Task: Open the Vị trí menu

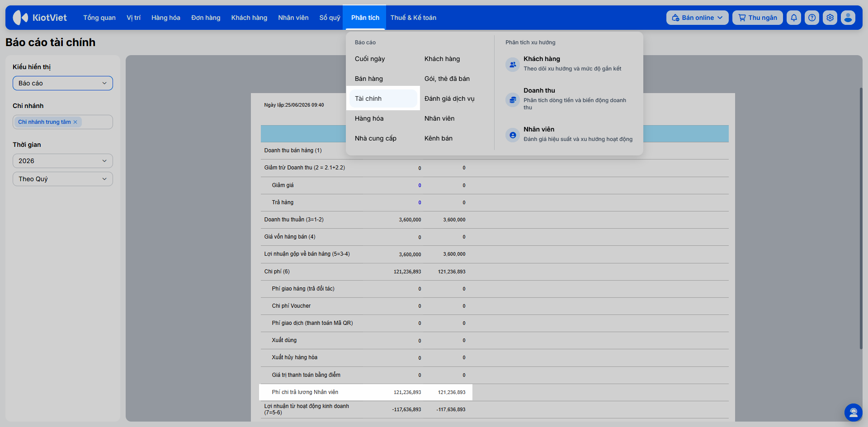Action: (133, 18)
